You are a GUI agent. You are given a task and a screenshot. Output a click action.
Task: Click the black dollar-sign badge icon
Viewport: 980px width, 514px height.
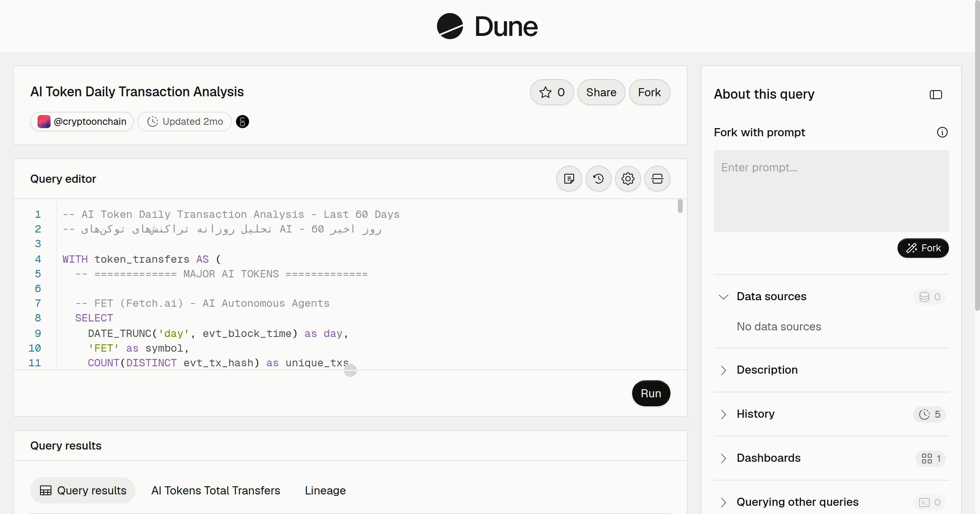point(243,122)
